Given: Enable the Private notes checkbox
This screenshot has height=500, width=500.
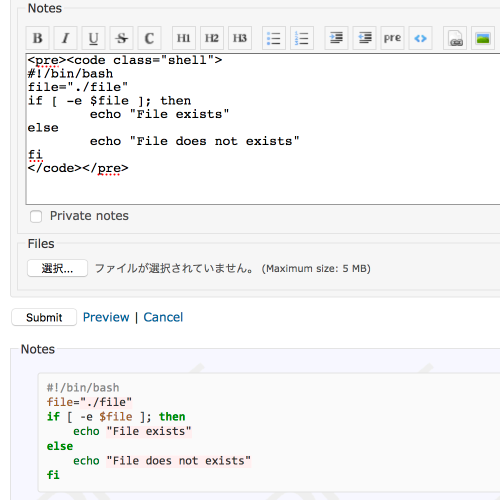Looking at the screenshot, I should point(36,216).
